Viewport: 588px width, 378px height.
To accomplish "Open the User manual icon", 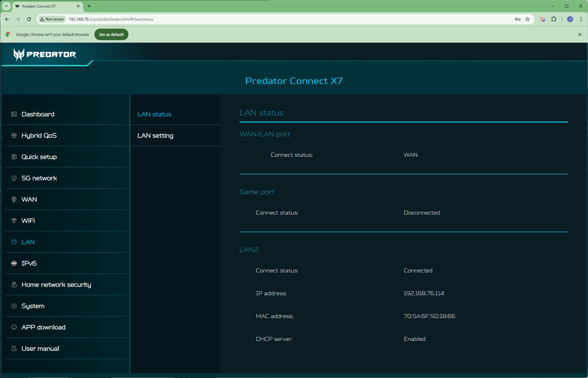I will click(14, 348).
